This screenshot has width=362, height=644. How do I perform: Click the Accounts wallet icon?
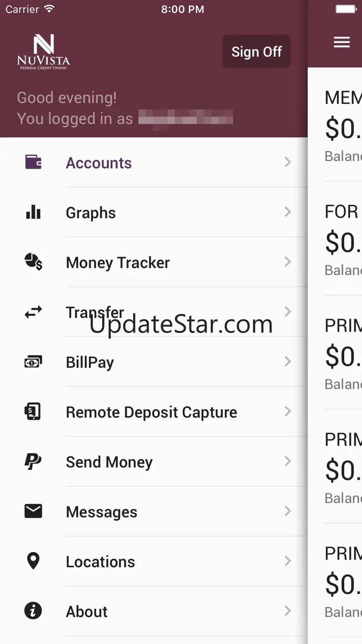[x=33, y=162]
